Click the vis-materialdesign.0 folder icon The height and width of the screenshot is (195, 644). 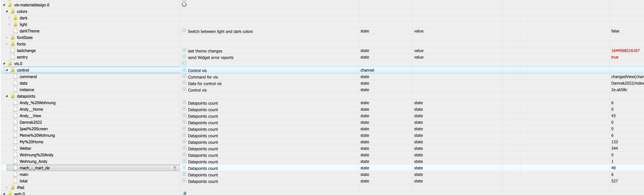[10, 5]
